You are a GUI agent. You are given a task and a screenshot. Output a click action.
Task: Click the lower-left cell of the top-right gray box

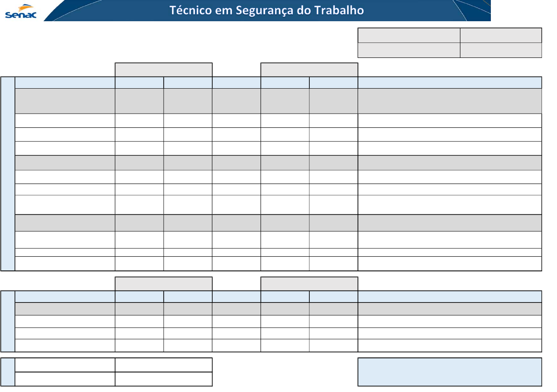409,50
